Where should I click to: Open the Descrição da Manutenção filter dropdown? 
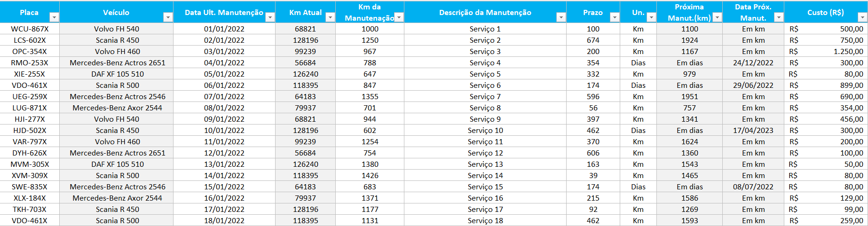point(560,17)
